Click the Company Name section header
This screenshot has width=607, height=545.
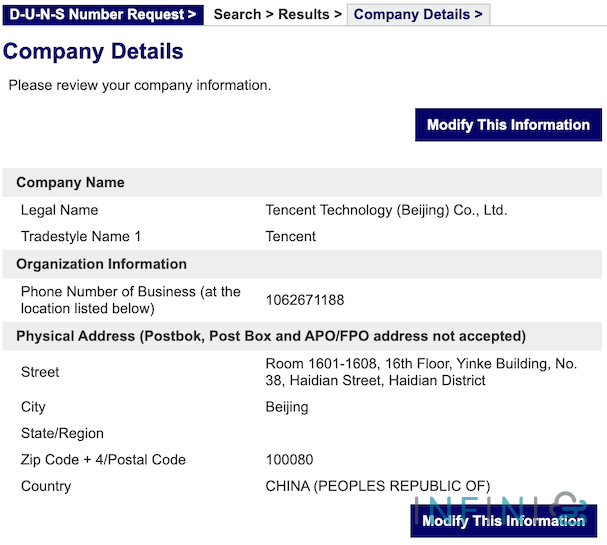pyautogui.click(x=70, y=182)
